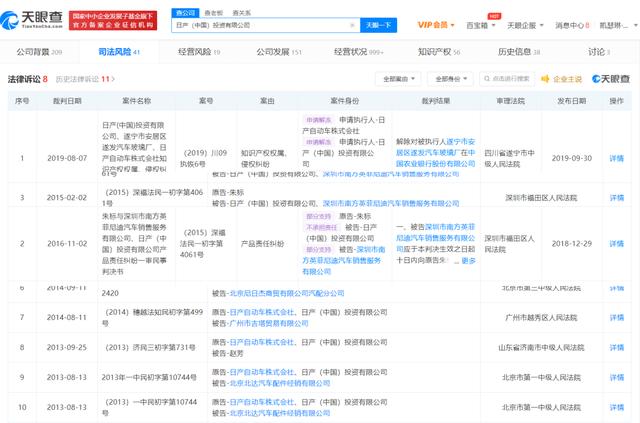Switch to the 经营风险 tab
This screenshot has width=640, height=423.
(x=199, y=52)
